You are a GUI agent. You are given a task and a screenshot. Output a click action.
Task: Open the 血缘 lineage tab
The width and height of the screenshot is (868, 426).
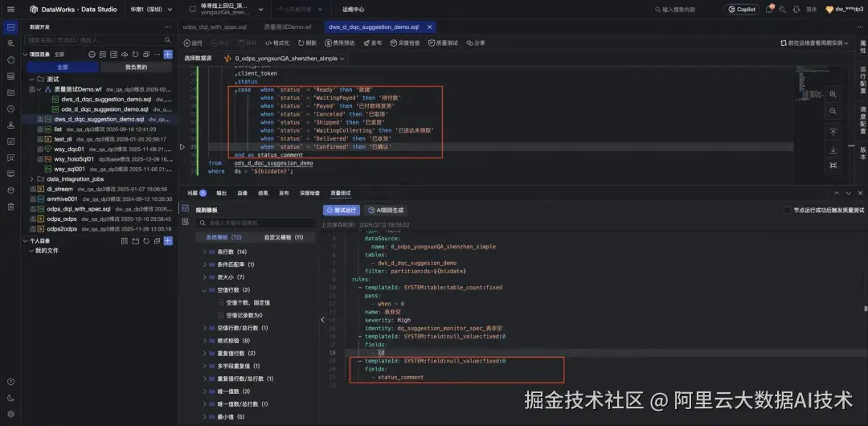pos(242,193)
